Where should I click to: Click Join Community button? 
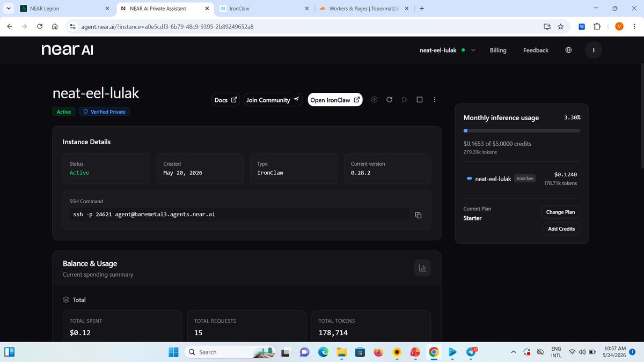(x=273, y=100)
